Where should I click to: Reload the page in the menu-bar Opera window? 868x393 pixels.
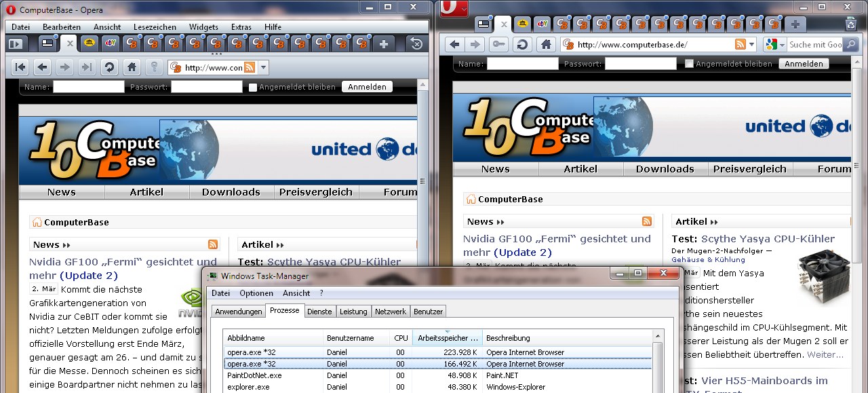click(108, 67)
